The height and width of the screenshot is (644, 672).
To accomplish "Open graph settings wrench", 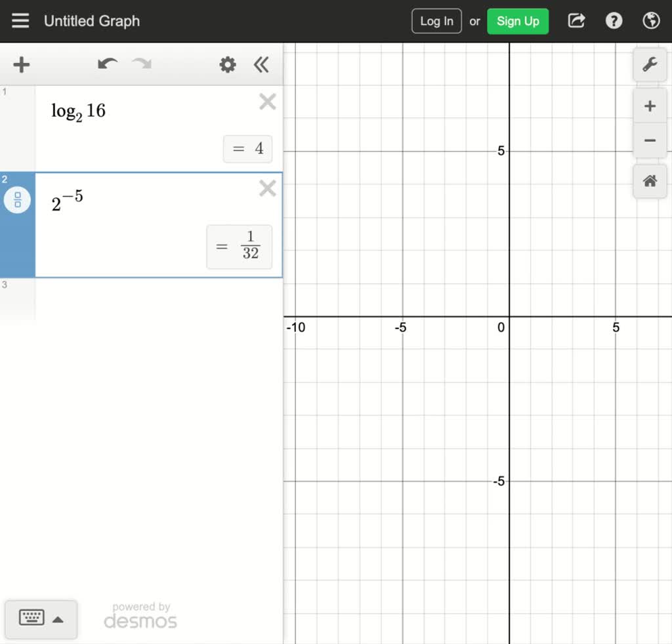I will click(x=650, y=64).
